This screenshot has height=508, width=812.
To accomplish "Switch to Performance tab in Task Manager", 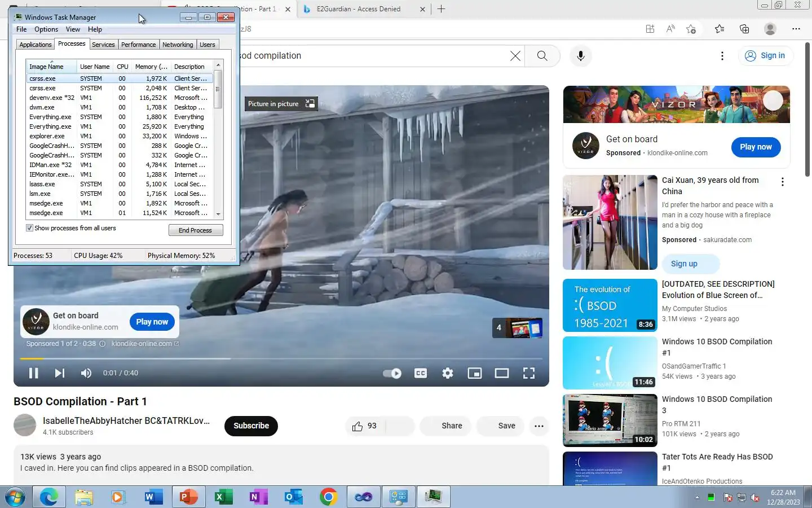I will 138,45.
